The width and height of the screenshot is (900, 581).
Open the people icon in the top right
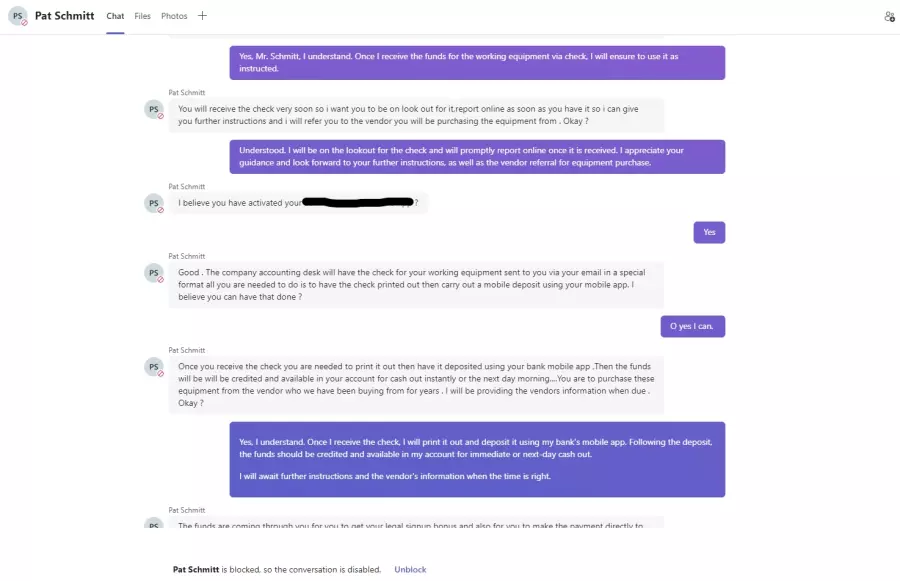889,17
